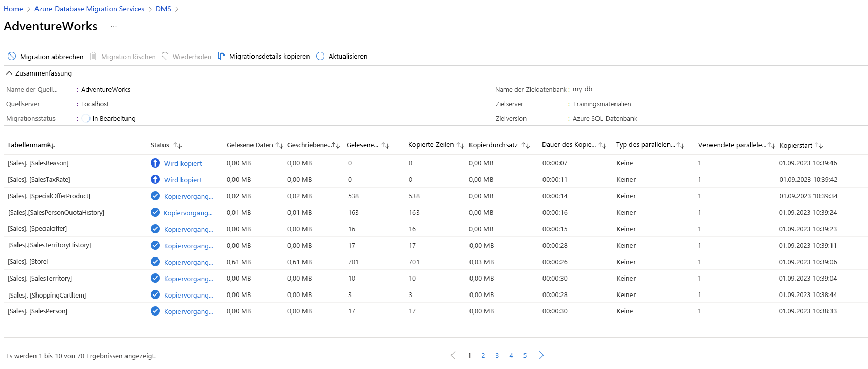Viewport: 868px width, 369px height.
Task: Sort by the Kopierstart column
Action: pos(819,145)
